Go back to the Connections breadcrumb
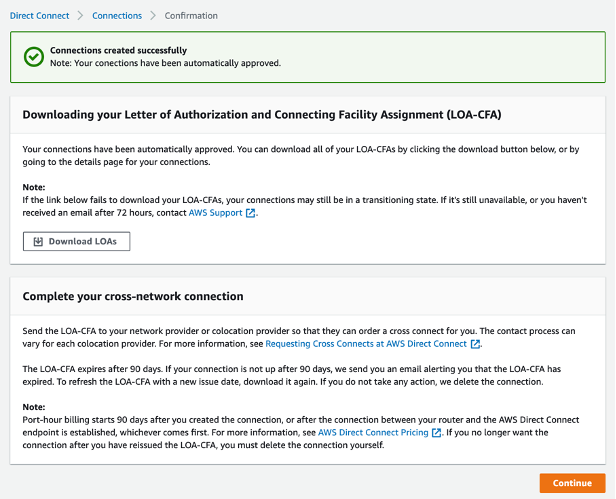The width and height of the screenshot is (616, 499). point(117,16)
